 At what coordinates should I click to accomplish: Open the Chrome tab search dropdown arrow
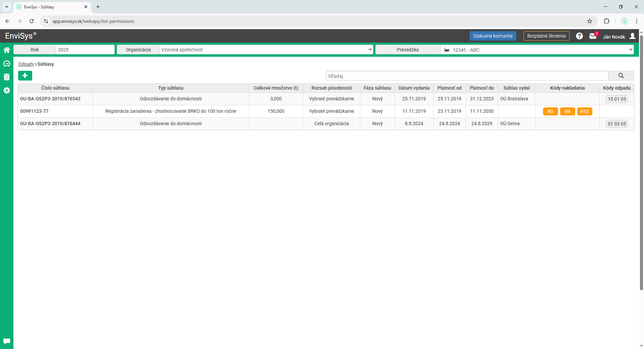click(6, 7)
